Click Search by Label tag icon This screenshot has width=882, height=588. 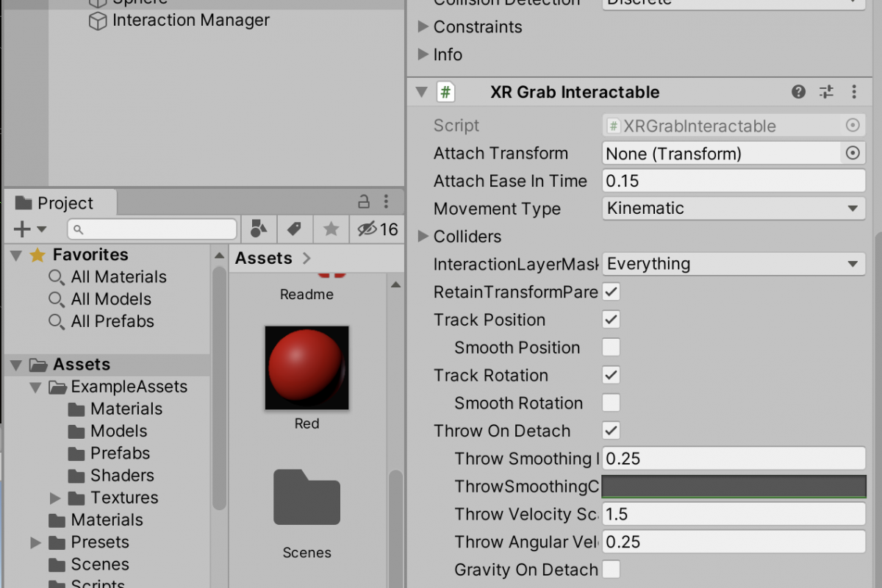(x=295, y=229)
